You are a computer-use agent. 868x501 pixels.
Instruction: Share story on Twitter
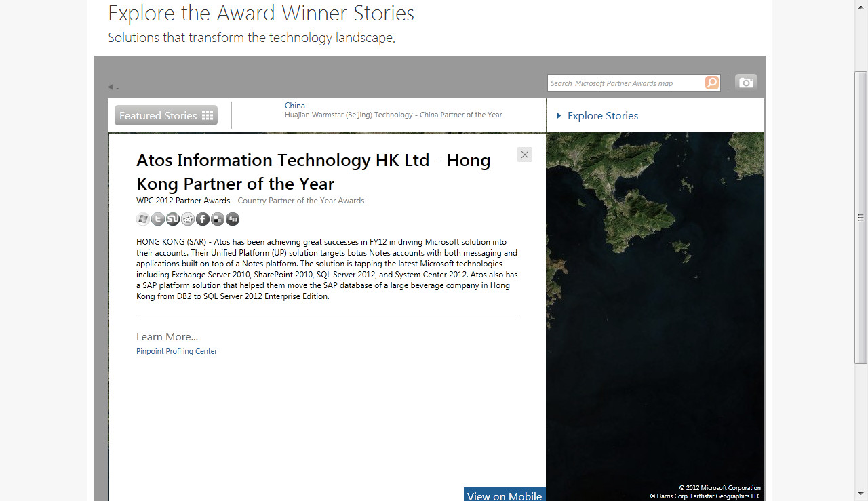click(x=158, y=219)
